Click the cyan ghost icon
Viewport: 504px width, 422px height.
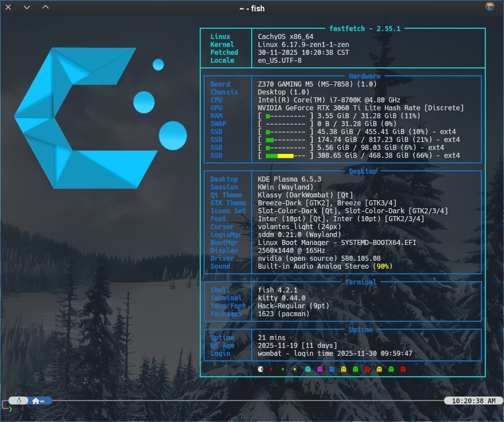[x=308, y=369]
